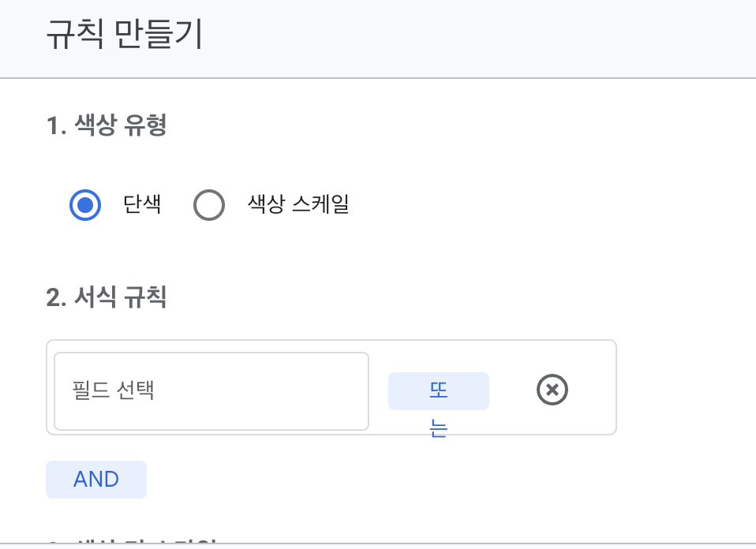Click the filled dot in 단색 radio

85,206
